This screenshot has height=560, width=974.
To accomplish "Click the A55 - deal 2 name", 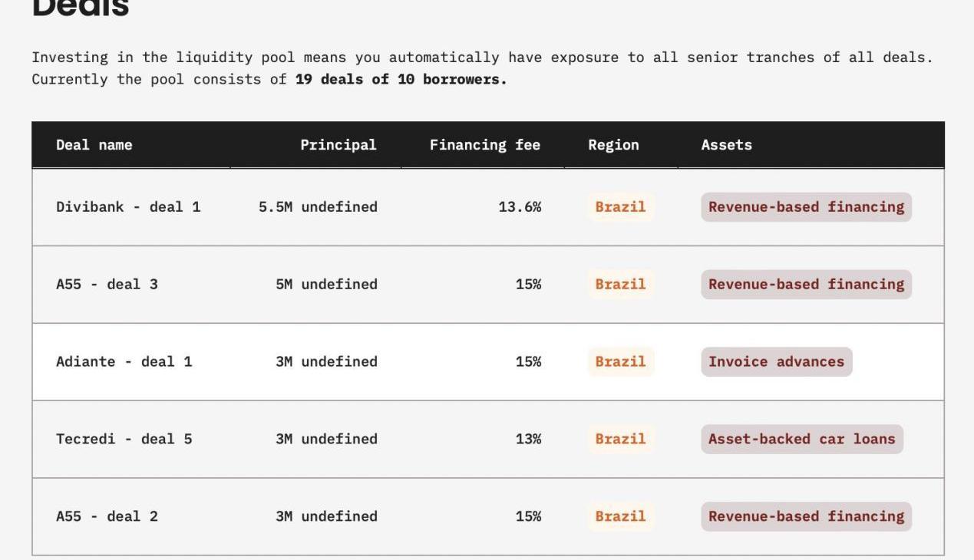I will click(x=107, y=517).
